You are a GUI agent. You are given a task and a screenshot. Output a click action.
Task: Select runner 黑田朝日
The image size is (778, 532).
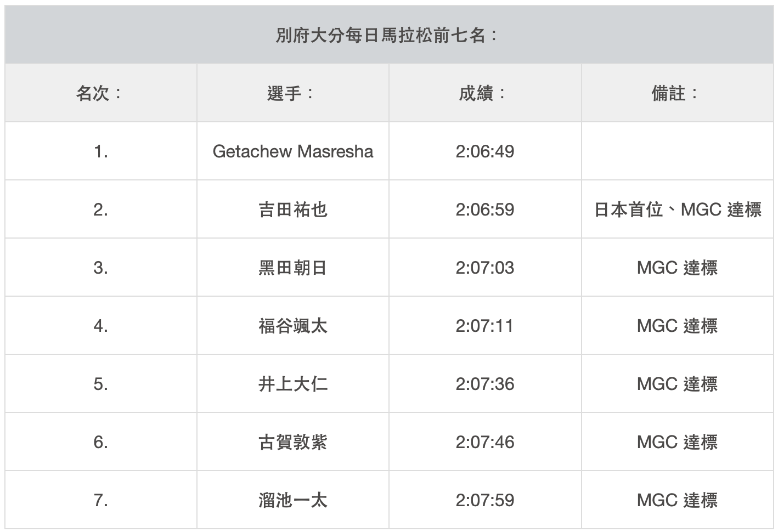[x=292, y=268]
